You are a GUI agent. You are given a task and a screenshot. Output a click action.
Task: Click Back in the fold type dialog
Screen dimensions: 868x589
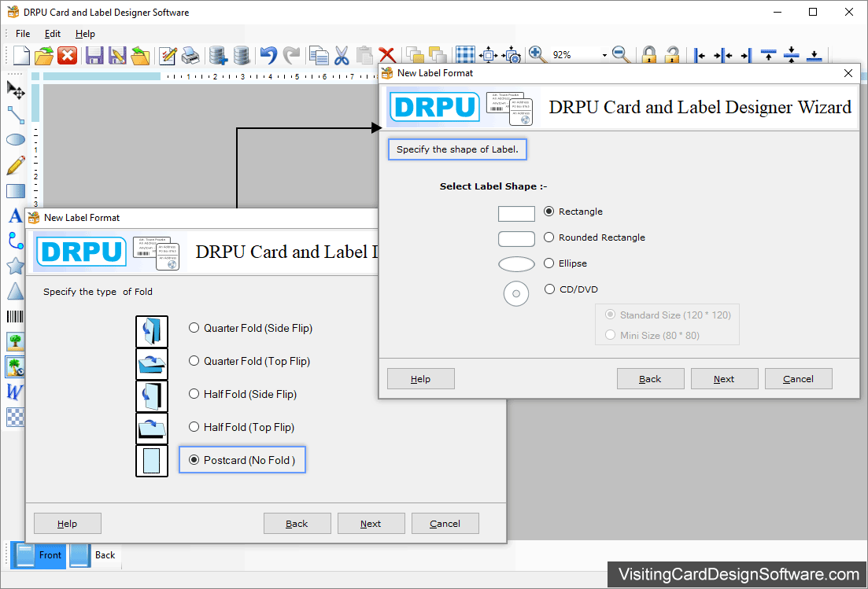[x=297, y=524]
